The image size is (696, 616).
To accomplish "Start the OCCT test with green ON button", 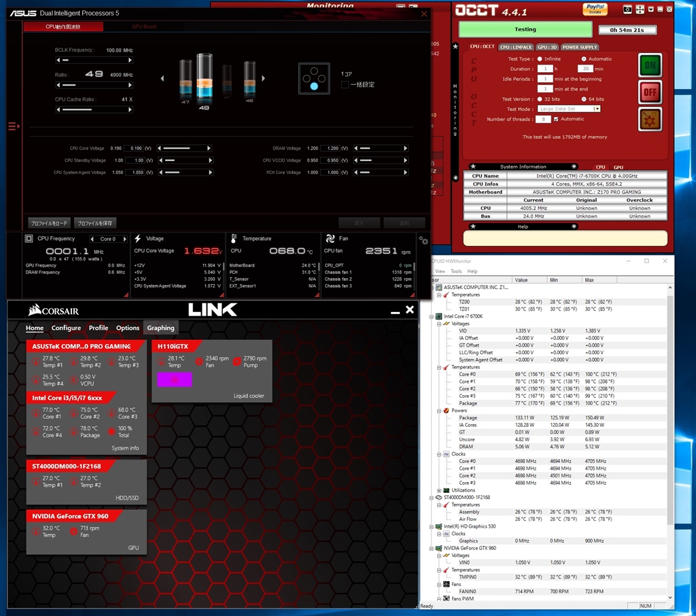I will (650, 65).
